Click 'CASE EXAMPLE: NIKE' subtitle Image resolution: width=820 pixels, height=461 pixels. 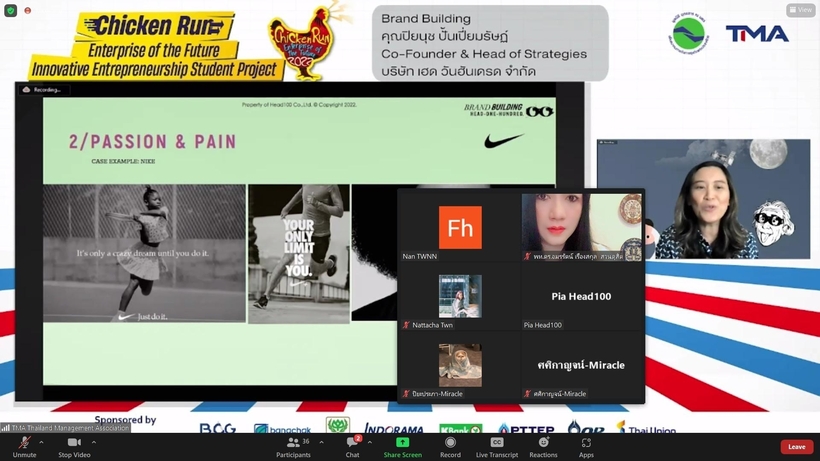(x=123, y=162)
